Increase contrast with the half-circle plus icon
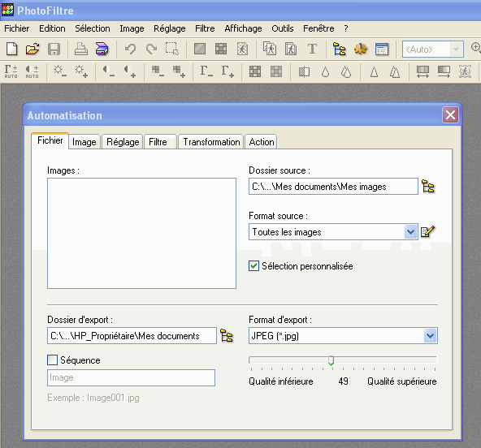 [x=130, y=71]
